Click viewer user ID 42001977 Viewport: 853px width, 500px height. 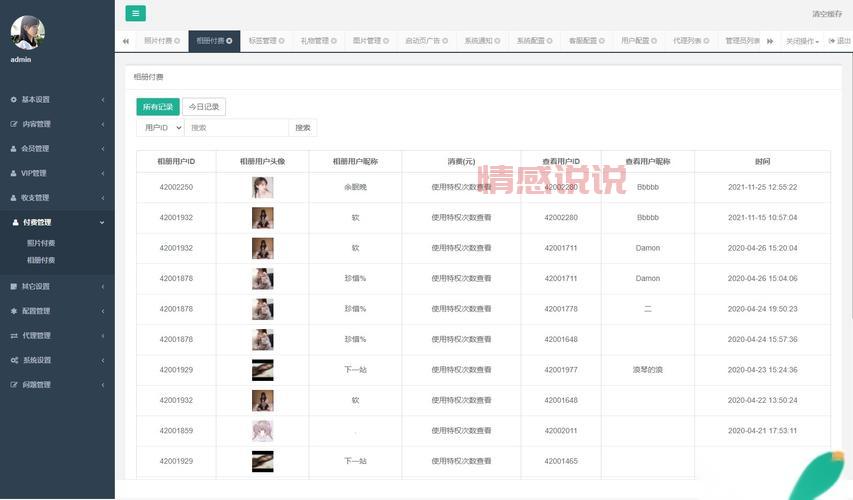(561, 370)
